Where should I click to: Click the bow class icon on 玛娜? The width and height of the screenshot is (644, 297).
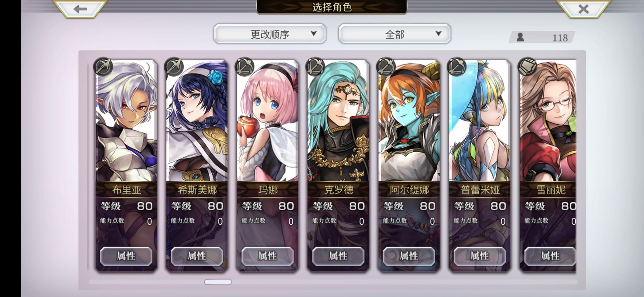(x=244, y=66)
